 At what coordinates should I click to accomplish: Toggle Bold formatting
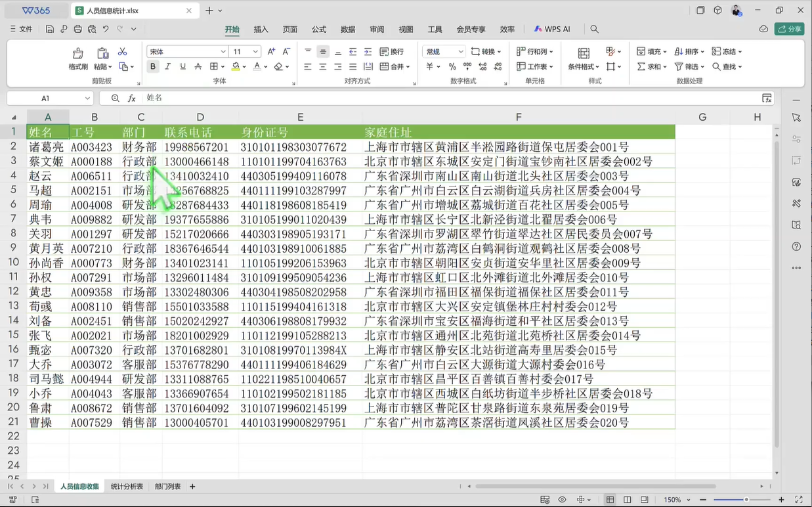pos(153,66)
